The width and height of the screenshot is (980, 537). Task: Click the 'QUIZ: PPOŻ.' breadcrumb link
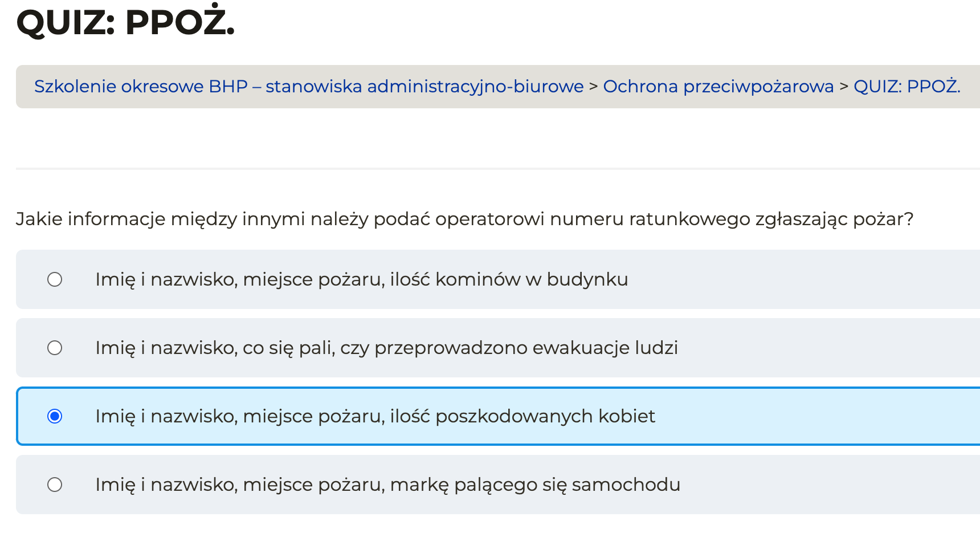(x=906, y=87)
